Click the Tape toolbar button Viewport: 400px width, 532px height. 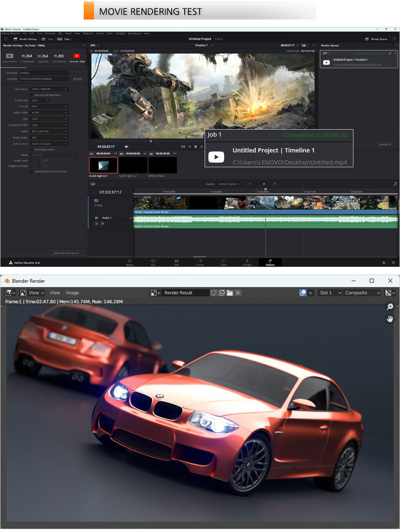point(47,39)
